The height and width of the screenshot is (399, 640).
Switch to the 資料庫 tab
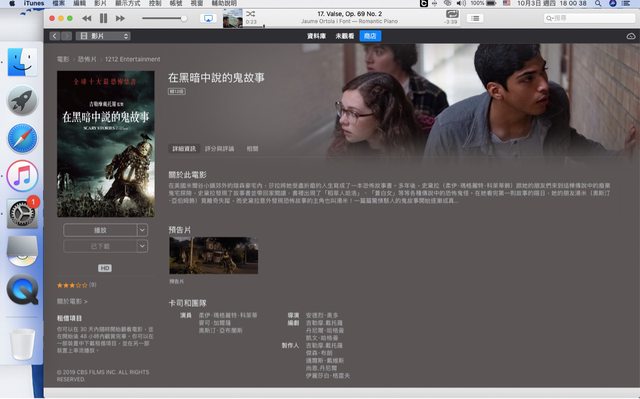pos(316,36)
